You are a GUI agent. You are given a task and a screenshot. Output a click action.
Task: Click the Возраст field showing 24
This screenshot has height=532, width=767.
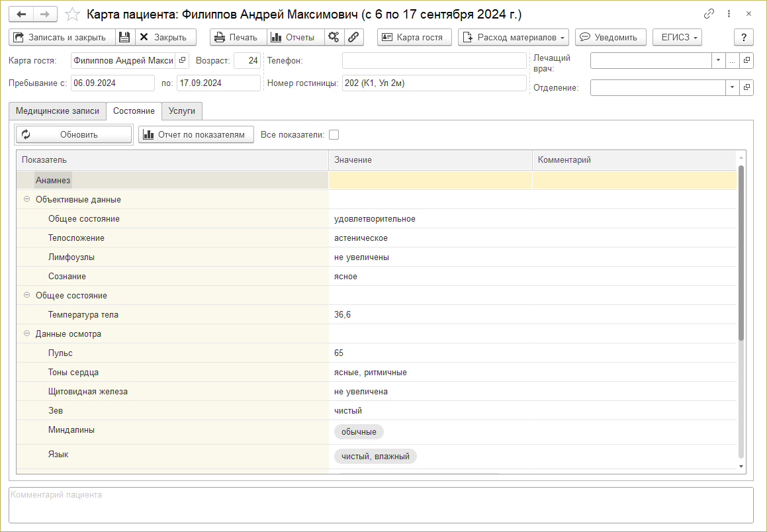(247, 61)
